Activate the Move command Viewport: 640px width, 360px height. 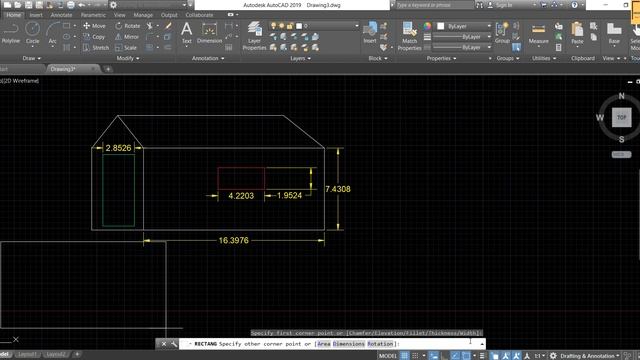click(x=94, y=26)
